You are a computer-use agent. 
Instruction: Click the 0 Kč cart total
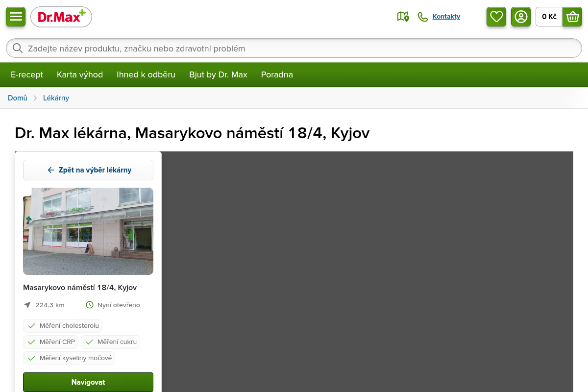[x=549, y=17]
